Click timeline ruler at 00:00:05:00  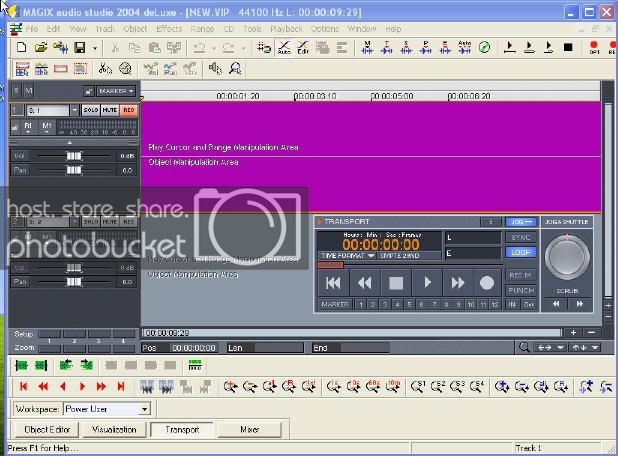point(392,96)
